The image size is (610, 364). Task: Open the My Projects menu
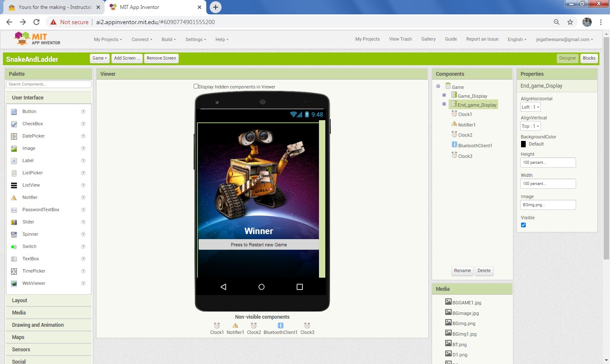click(108, 39)
